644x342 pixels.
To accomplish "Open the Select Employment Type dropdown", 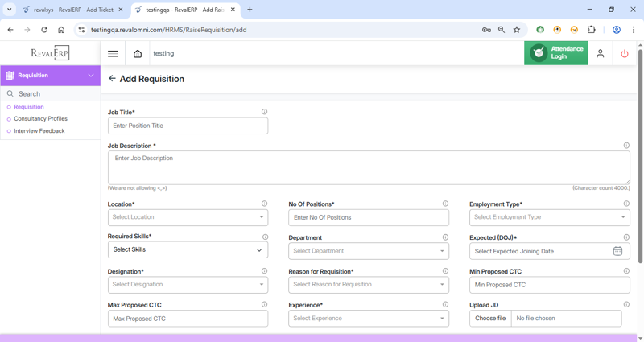I will click(549, 217).
